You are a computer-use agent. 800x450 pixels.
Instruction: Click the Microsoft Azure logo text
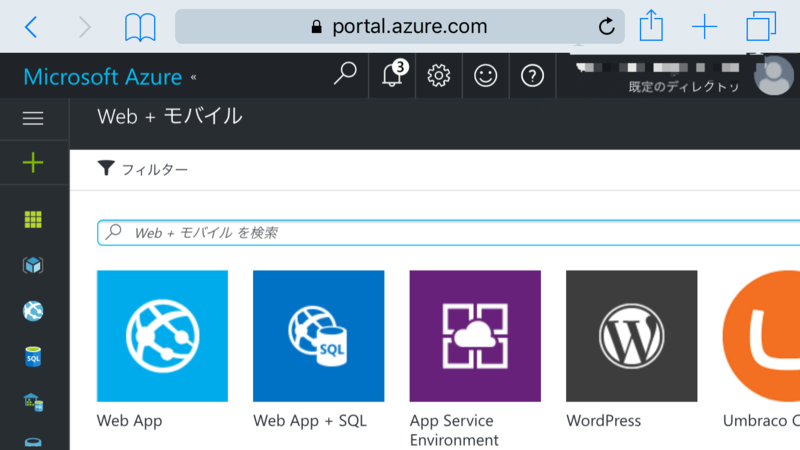pos(103,77)
